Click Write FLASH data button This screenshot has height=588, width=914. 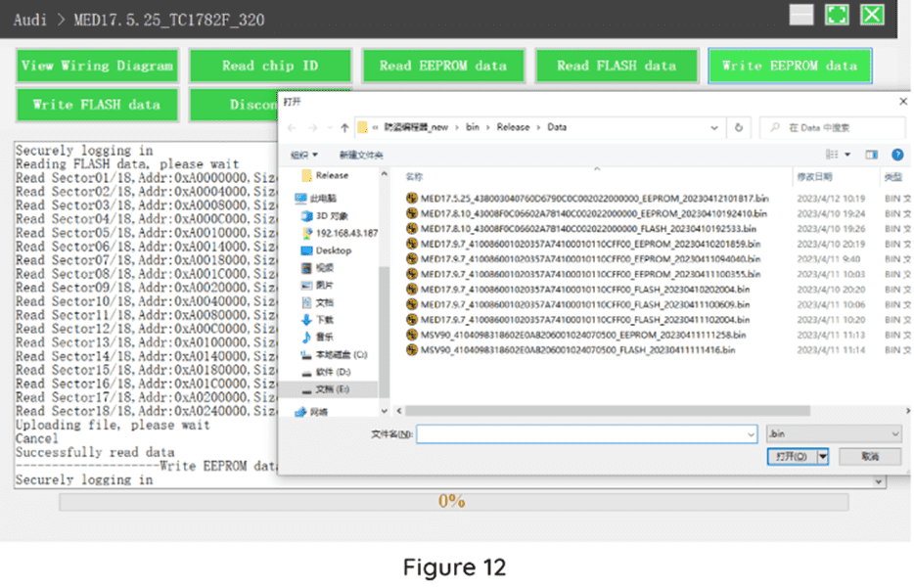pos(97,105)
